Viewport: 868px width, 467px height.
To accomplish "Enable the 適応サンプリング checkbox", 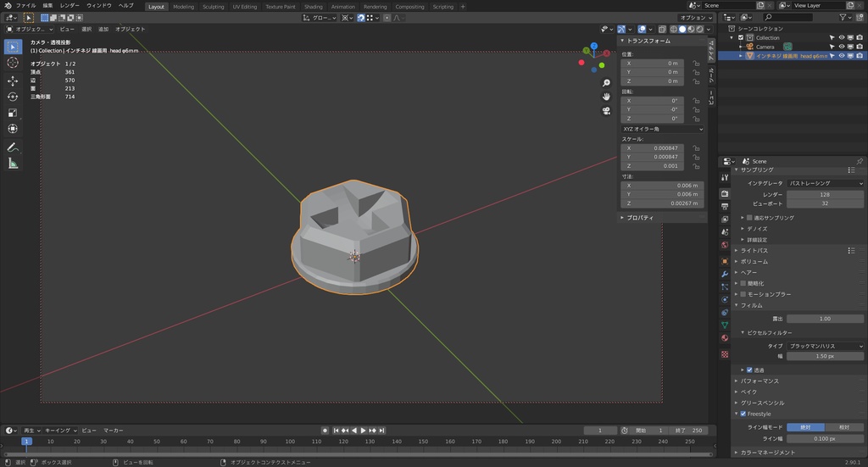I will coord(749,218).
